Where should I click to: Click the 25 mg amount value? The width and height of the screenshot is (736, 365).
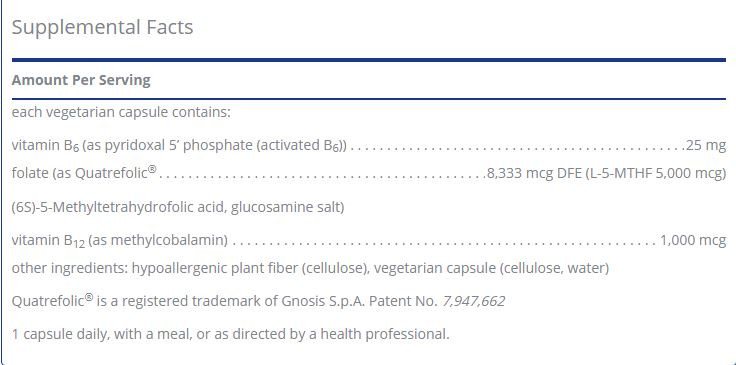706,145
